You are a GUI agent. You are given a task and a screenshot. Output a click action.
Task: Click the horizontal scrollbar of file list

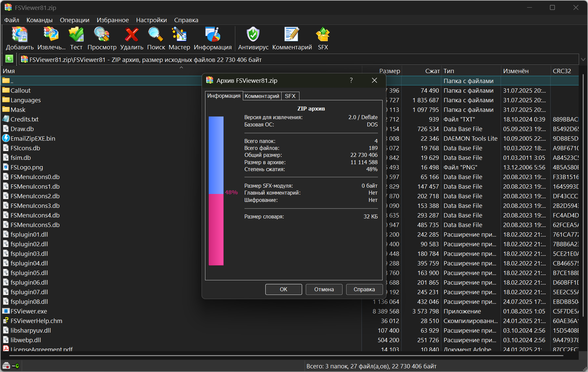tap(287, 356)
